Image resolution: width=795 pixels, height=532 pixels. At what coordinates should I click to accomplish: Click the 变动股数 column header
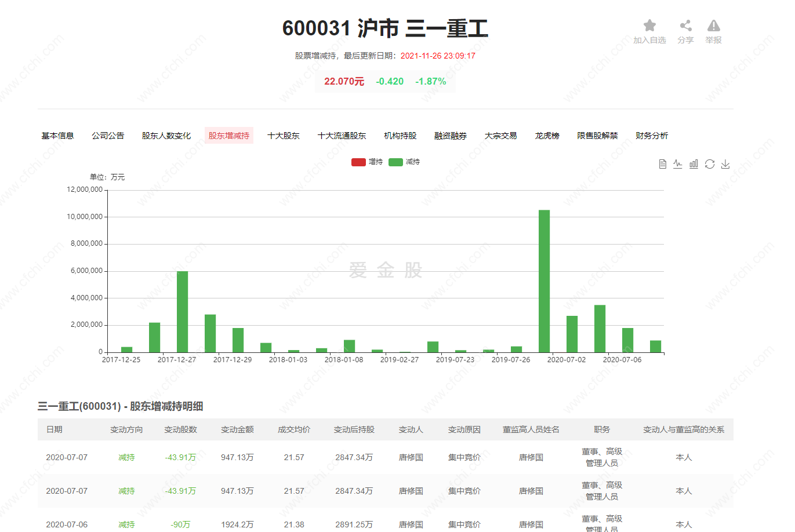point(180,429)
